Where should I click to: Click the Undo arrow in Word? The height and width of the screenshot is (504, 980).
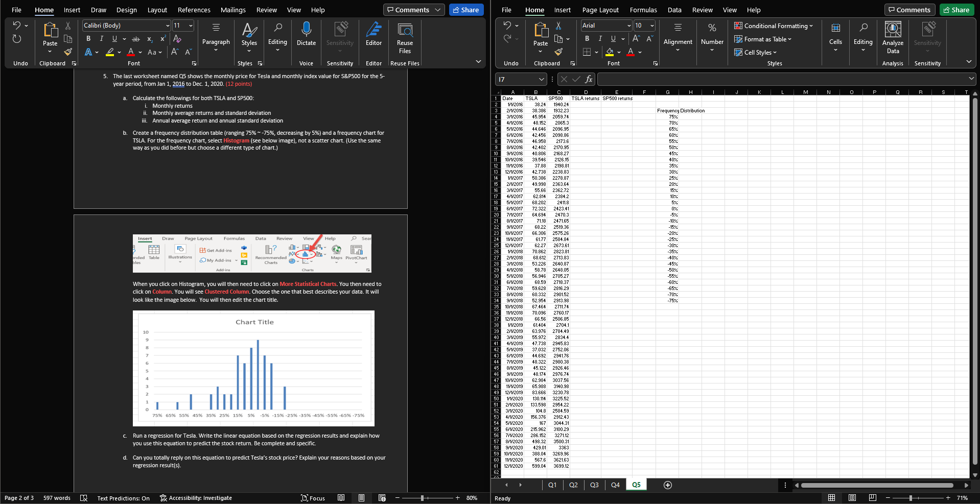17,26
